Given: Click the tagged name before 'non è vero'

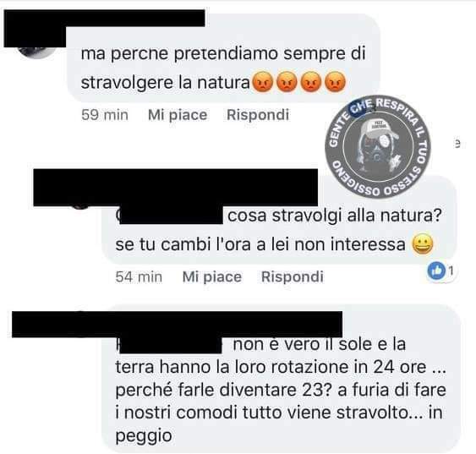Looking at the screenshot, I should pyautogui.click(x=170, y=345).
